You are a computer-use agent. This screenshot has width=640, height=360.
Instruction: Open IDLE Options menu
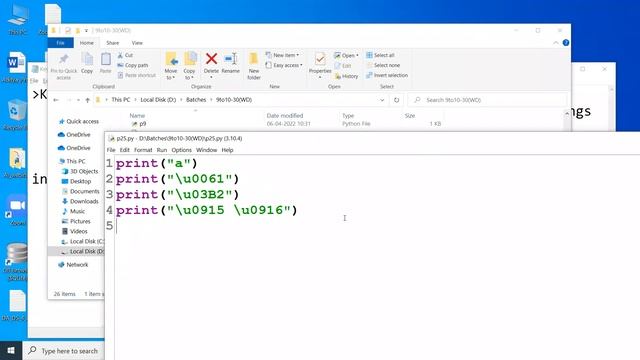pyautogui.click(x=182, y=150)
